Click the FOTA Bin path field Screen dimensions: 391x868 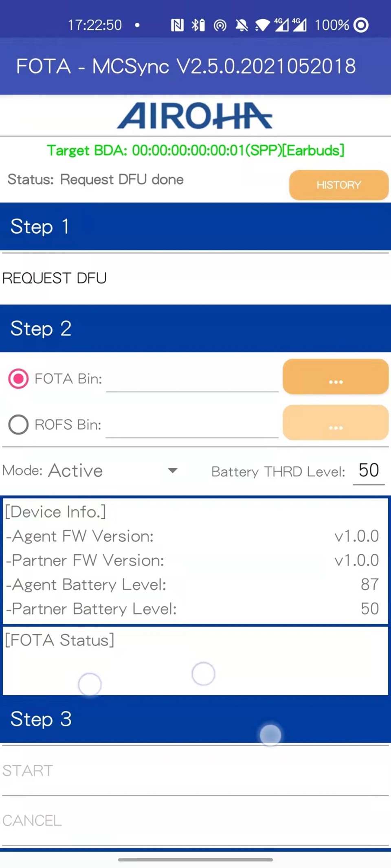[192, 380]
